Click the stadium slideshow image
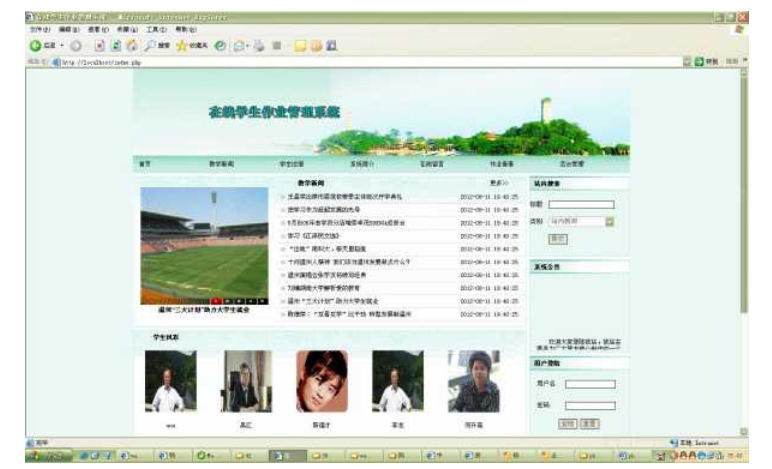This screenshot has height=469, width=772. pyautogui.click(x=204, y=246)
